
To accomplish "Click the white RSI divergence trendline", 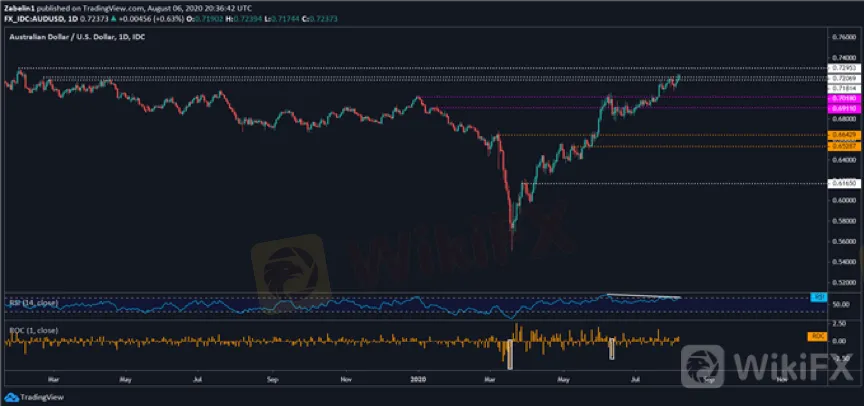I will (x=644, y=296).
